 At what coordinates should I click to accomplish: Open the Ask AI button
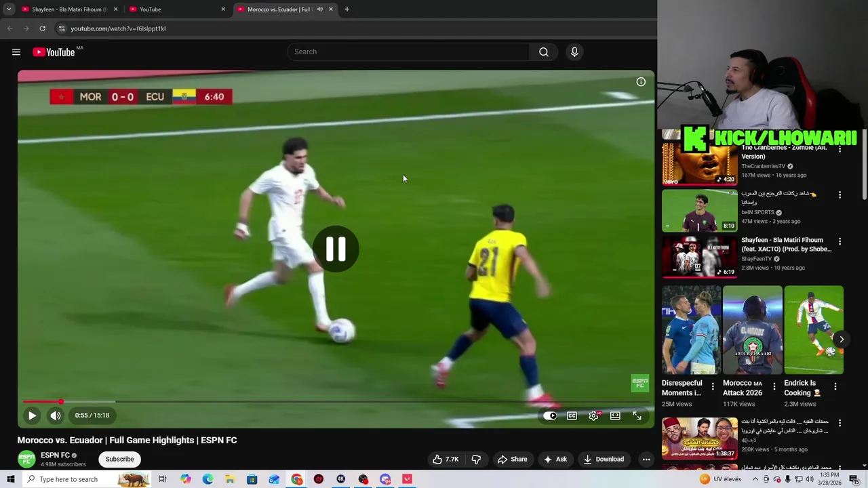(555, 459)
